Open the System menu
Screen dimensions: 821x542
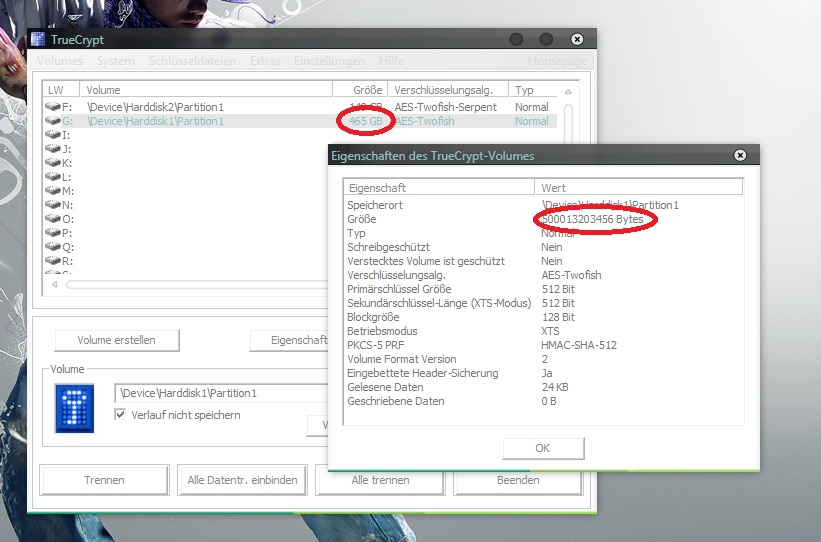click(x=116, y=61)
